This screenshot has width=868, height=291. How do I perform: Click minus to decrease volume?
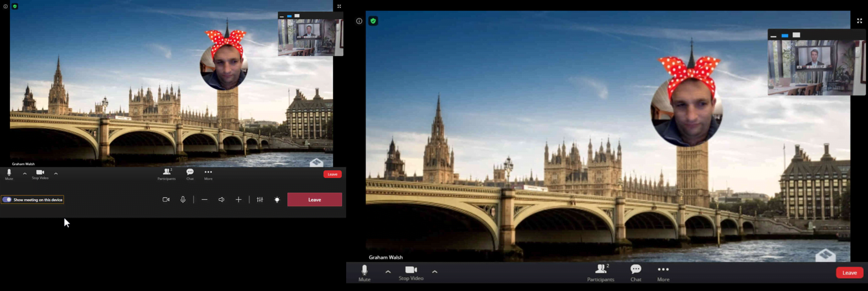[x=204, y=200]
